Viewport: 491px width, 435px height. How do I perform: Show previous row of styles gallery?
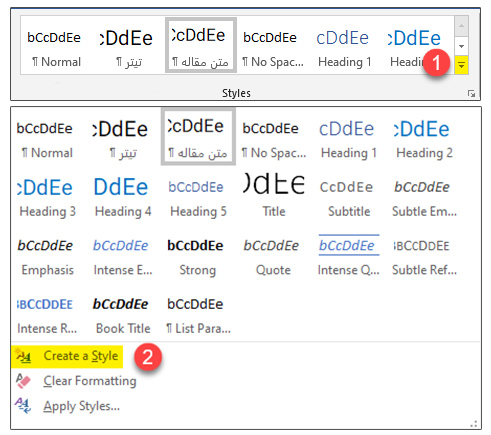(461, 26)
